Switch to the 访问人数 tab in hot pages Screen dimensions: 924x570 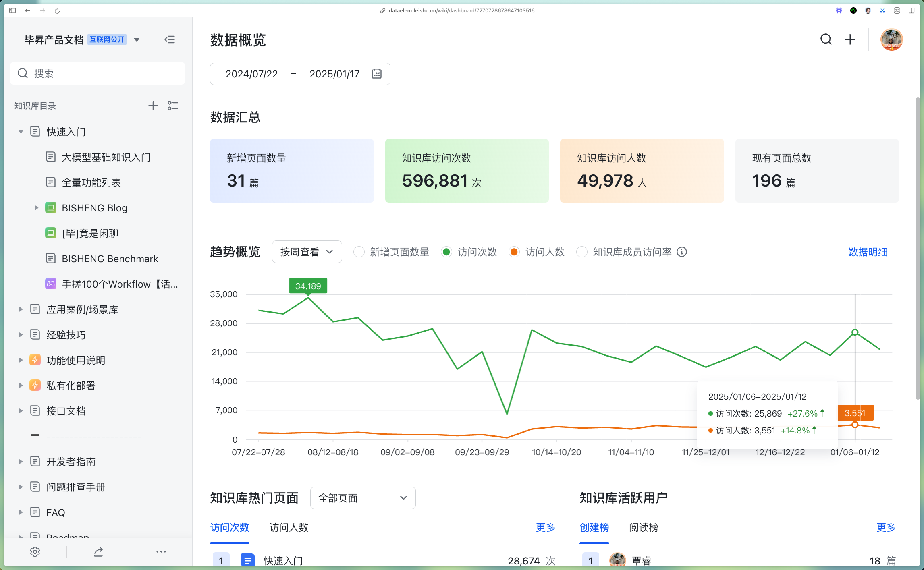tap(289, 527)
